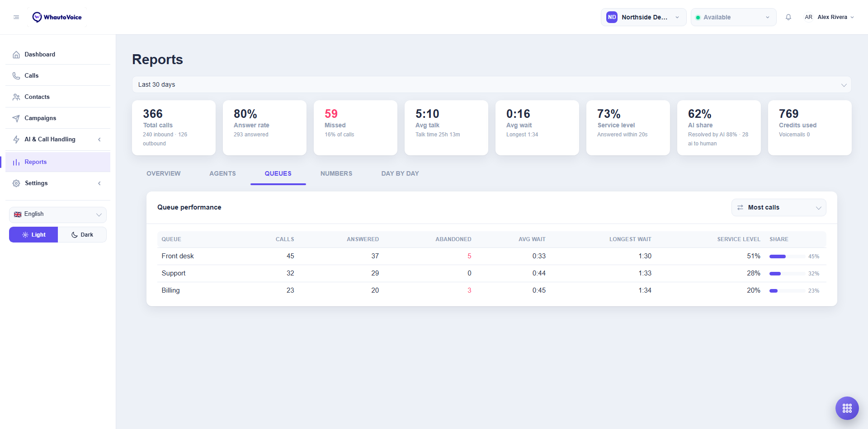Click the hamburger menu icon
The width and height of the screenshot is (868, 429).
pyautogui.click(x=16, y=17)
